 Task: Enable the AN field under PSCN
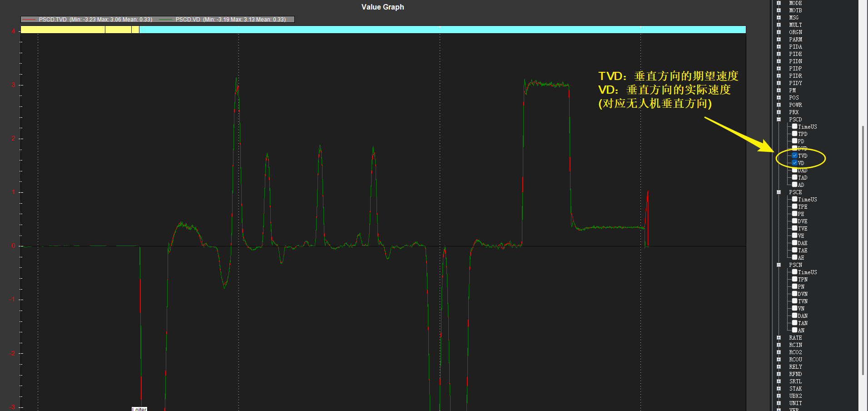click(x=794, y=330)
